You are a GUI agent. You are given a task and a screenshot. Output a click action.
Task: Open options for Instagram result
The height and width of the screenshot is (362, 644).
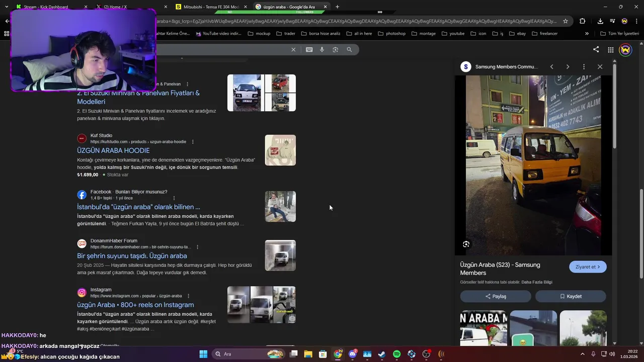[x=188, y=296]
